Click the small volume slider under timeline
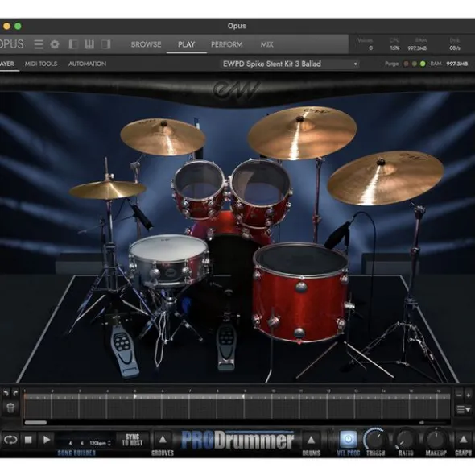 pyautogui.click(x=434, y=423)
